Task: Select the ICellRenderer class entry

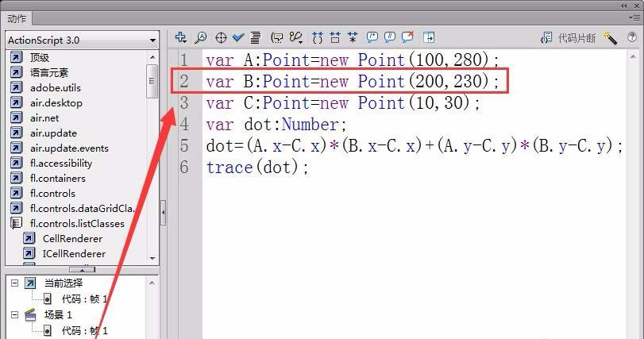Action: pos(75,254)
